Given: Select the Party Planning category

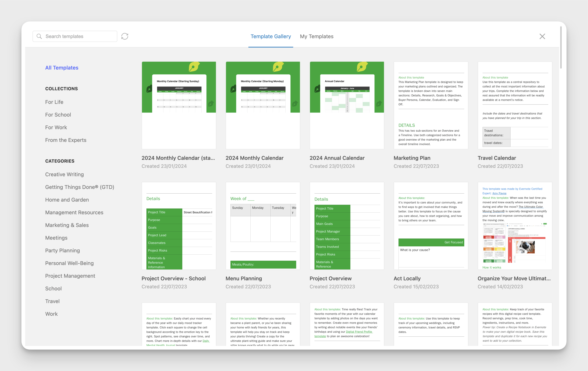Looking at the screenshot, I should [x=63, y=250].
